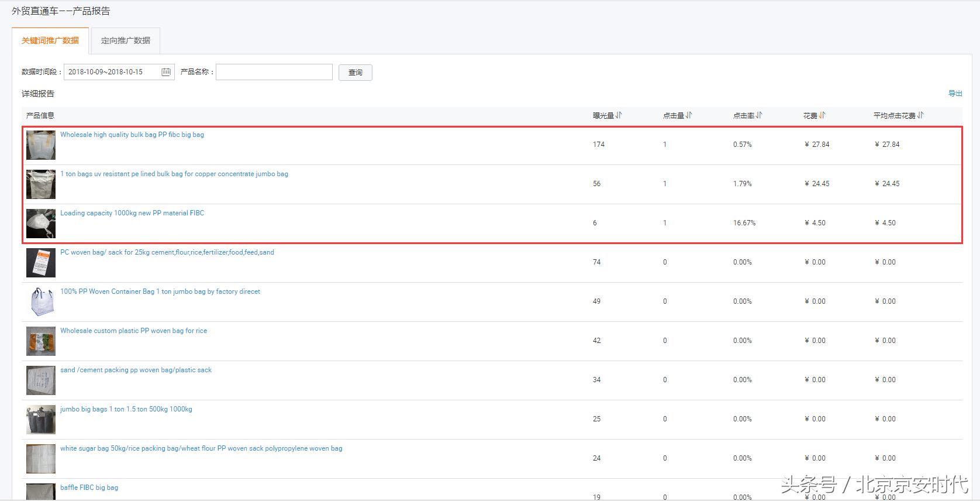
Task: Click thumbnail of sand /cement packing bag
Action: click(x=41, y=380)
